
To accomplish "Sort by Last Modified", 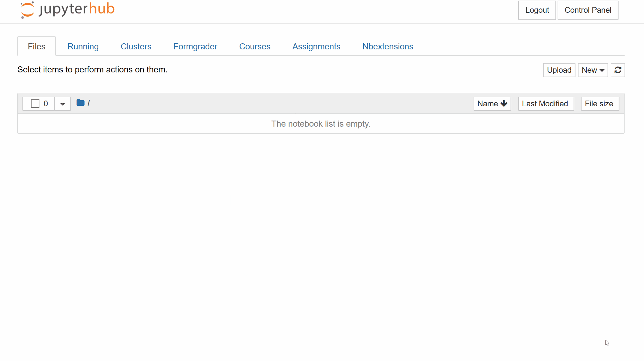I will 545,104.
